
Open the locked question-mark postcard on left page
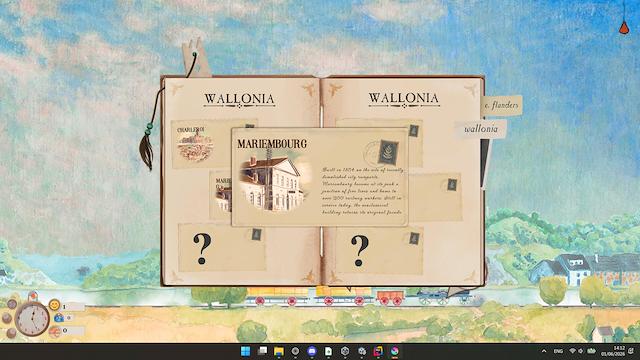[x=222, y=247]
